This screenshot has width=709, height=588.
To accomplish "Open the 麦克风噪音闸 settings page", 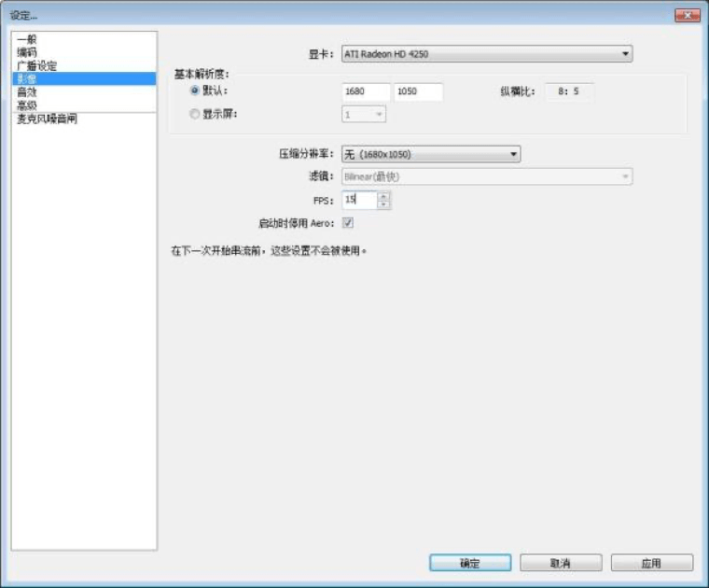I will point(47,119).
